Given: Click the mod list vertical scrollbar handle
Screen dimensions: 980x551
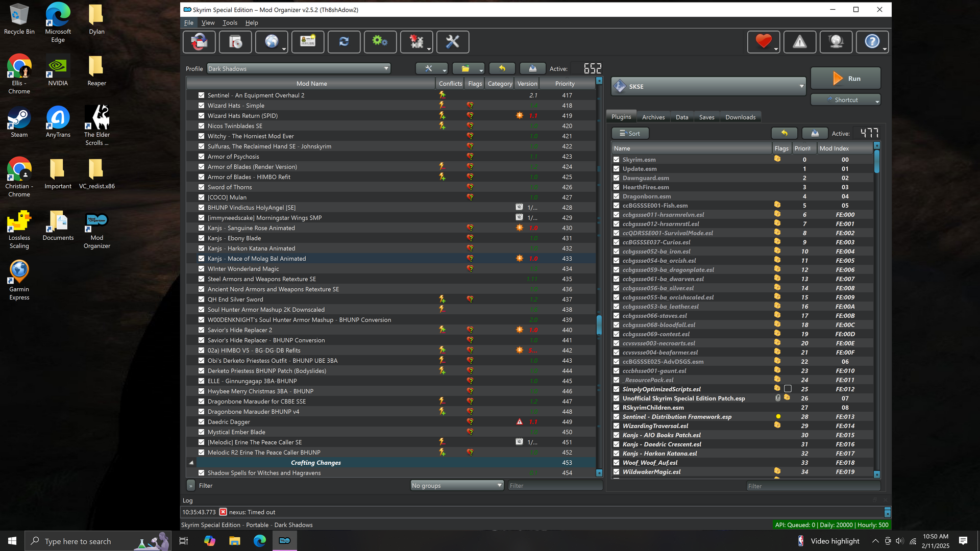Looking at the screenshot, I should (599, 324).
